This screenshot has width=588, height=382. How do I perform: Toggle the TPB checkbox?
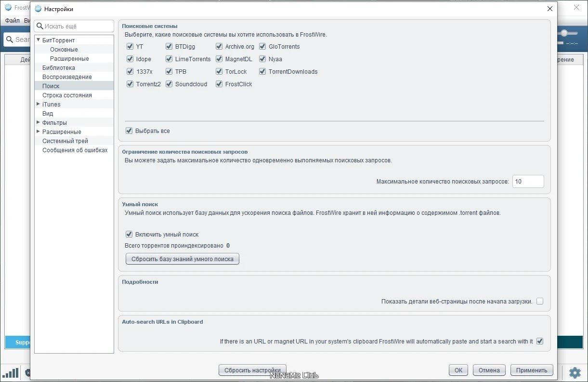click(x=169, y=72)
